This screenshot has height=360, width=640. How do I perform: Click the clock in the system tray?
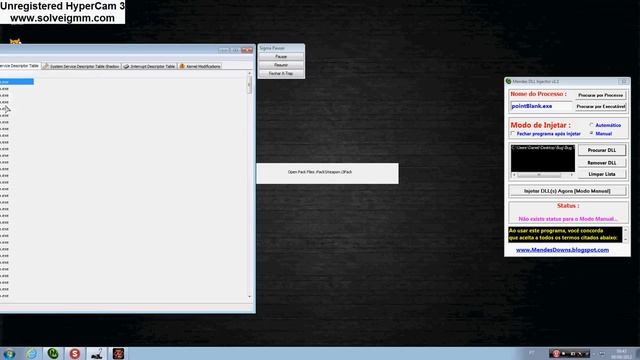click(x=621, y=353)
